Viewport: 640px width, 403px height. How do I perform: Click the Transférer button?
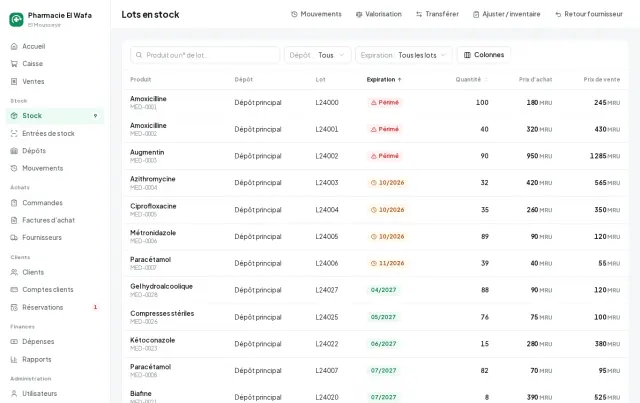click(x=437, y=14)
